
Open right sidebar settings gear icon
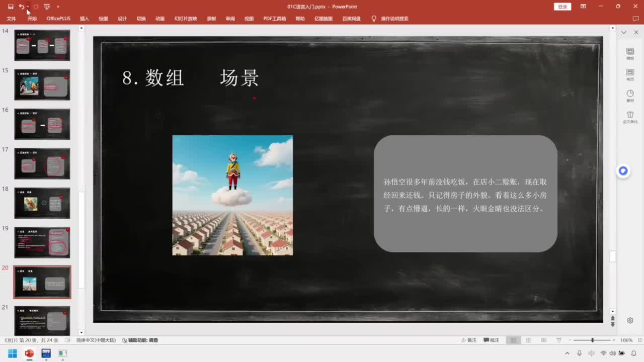[630, 320]
